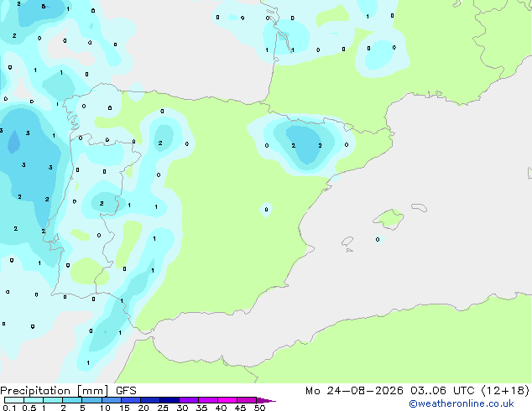Click the 20–25 mm legend color swatch
The height and width of the screenshot is (411, 532).
click(x=149, y=400)
